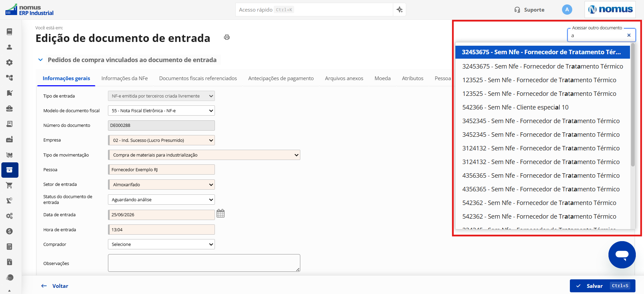The height and width of the screenshot is (294, 644).
Task: Open the AI sparkle assistant icon
Action: [399, 10]
